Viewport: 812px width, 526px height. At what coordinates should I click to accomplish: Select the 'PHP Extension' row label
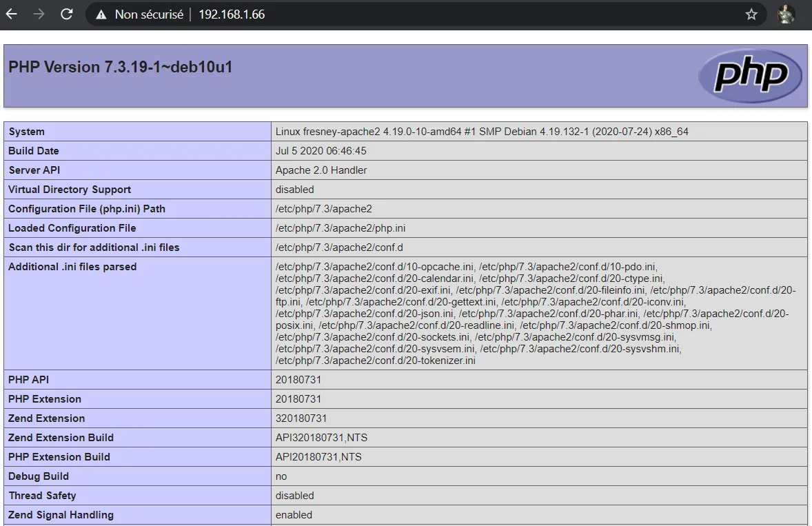[x=45, y=398]
